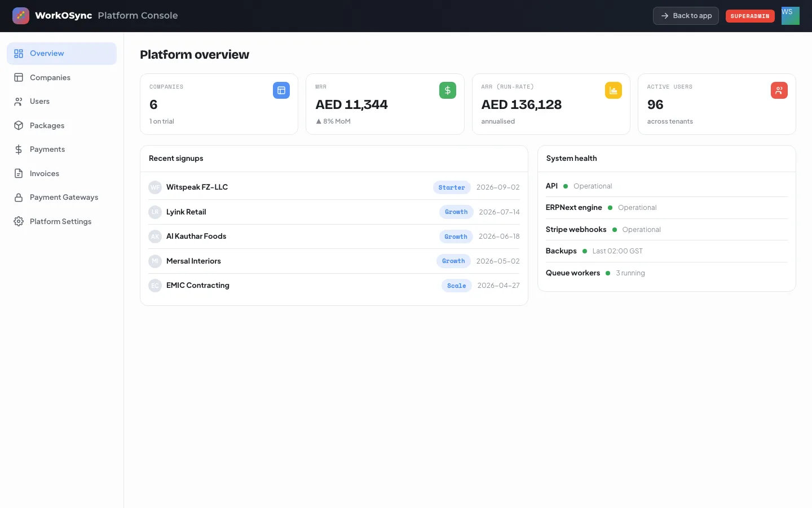Open the Overview menu item
This screenshot has height=508, width=812.
click(x=61, y=54)
